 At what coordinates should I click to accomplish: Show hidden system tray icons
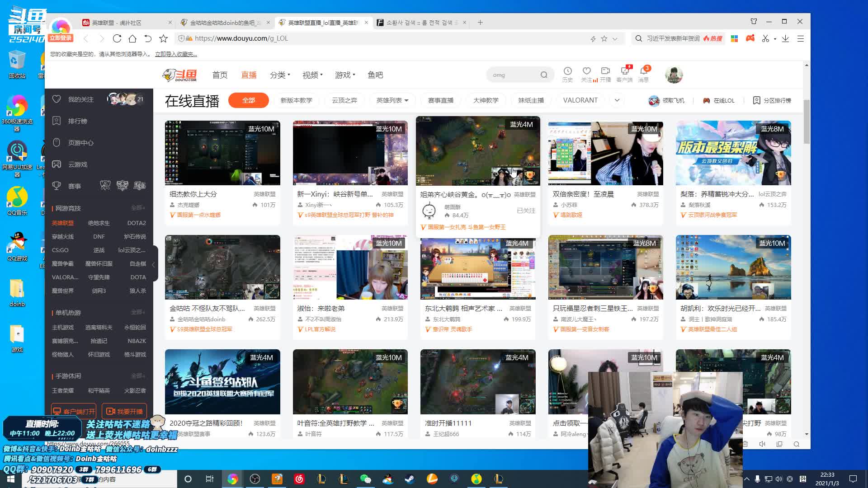point(746,479)
